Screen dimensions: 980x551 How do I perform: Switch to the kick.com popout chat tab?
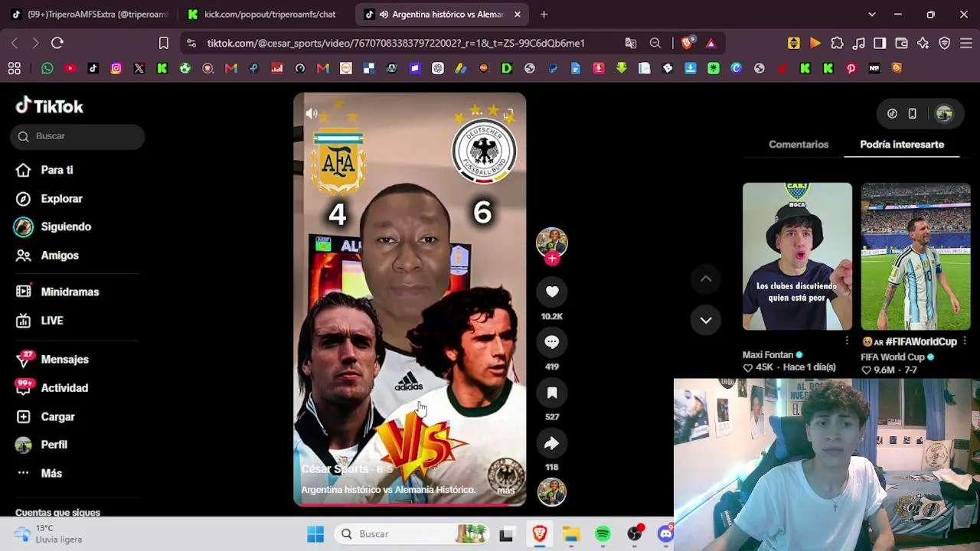[266, 15]
